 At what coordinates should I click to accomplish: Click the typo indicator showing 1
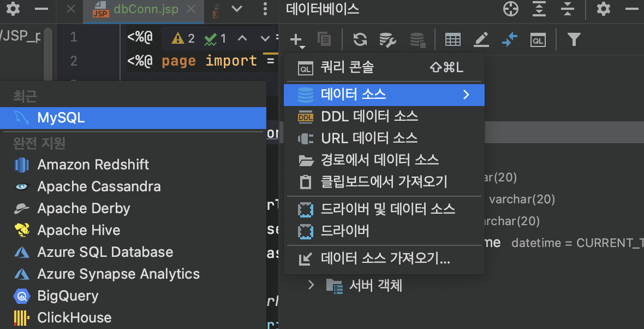[215, 39]
